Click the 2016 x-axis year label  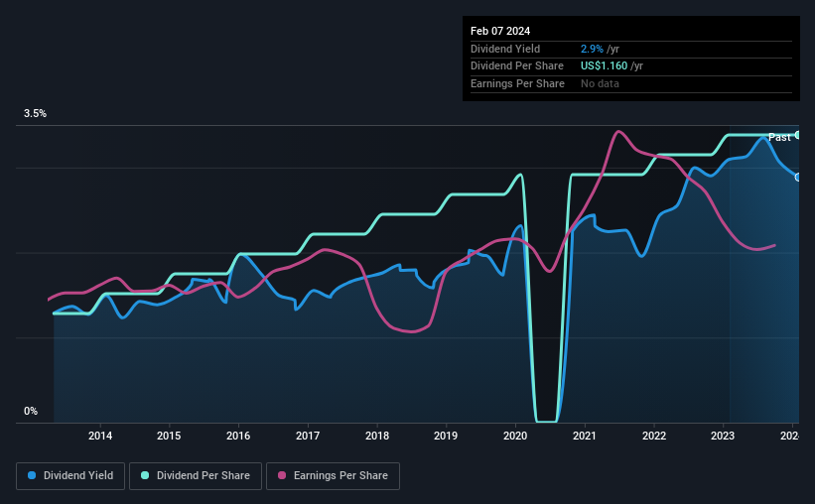click(238, 436)
